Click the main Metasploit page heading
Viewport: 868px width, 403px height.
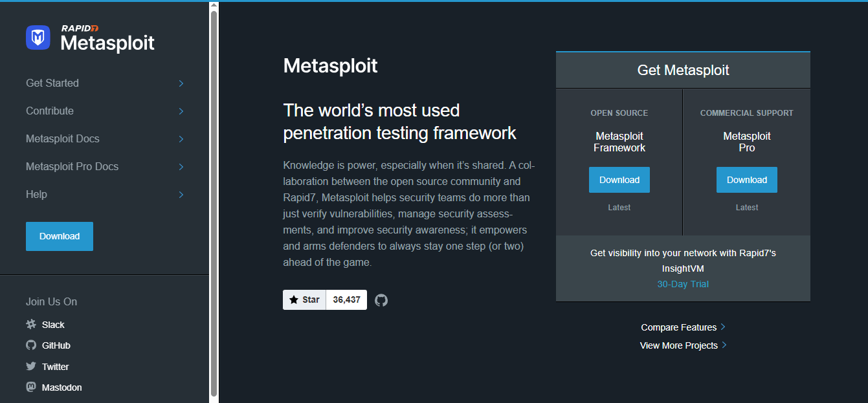(x=330, y=65)
